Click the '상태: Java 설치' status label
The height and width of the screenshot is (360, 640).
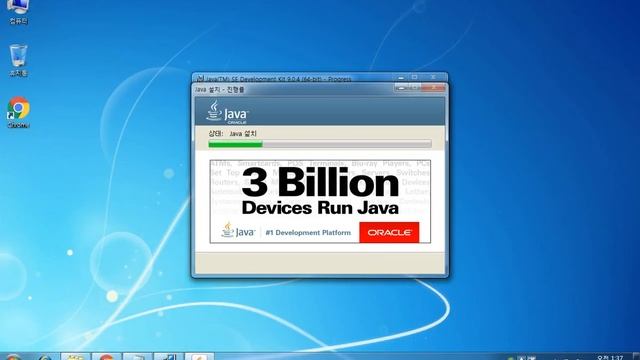tap(232, 133)
